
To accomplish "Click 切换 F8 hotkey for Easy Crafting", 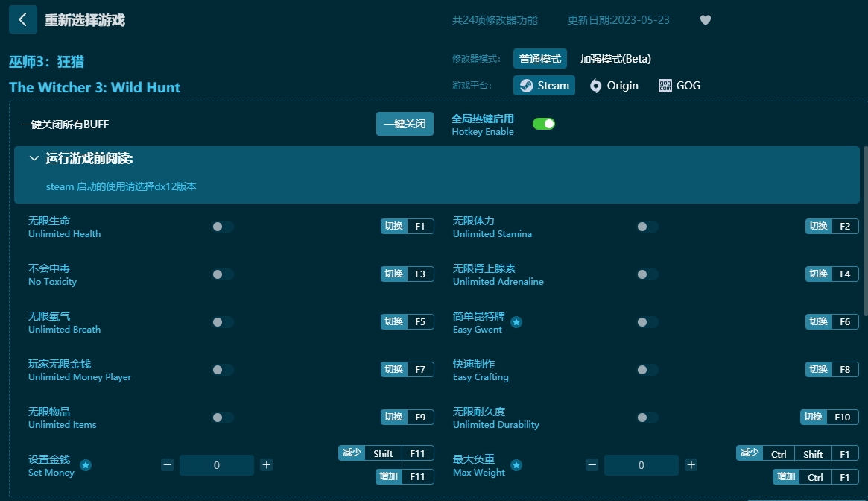I will 831,369.
